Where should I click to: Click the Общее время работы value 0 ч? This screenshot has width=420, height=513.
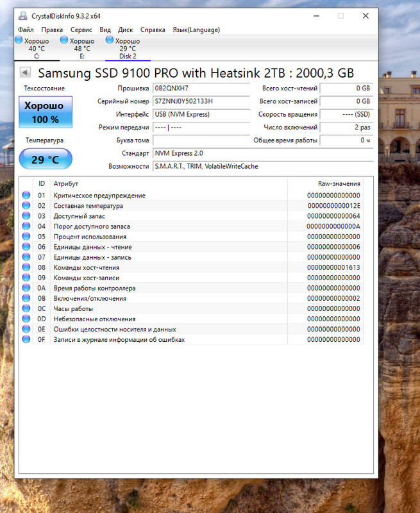[x=347, y=140]
